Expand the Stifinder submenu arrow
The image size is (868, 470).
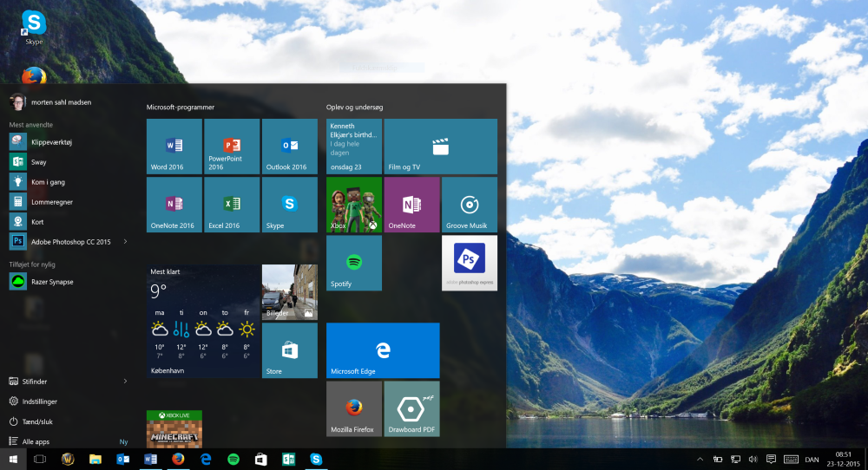pos(126,381)
